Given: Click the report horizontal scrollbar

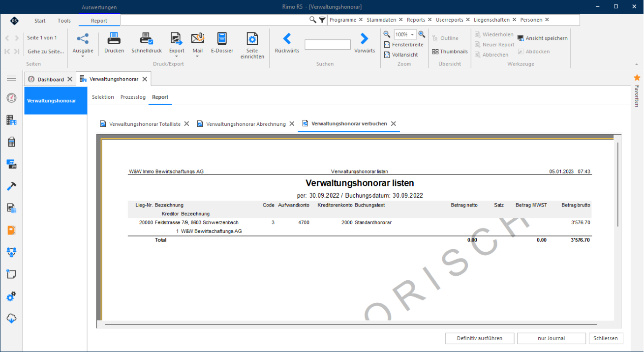Looking at the screenshot, I should pyautogui.click(x=350, y=324).
